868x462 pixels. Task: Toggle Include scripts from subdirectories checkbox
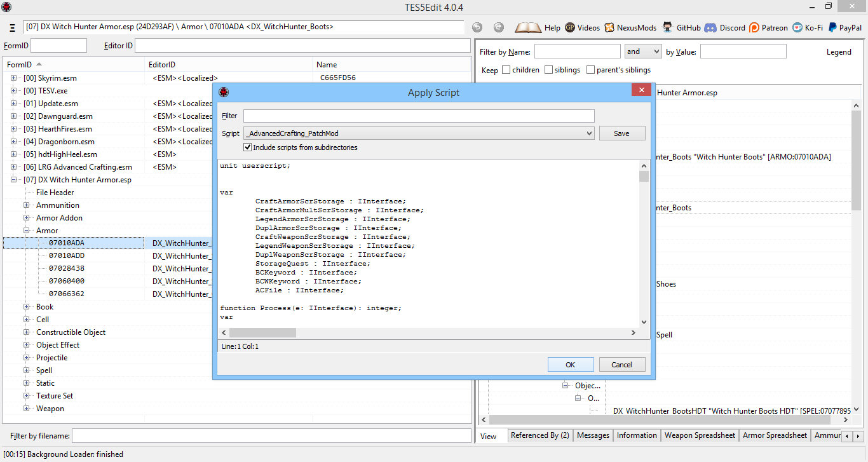(248, 147)
